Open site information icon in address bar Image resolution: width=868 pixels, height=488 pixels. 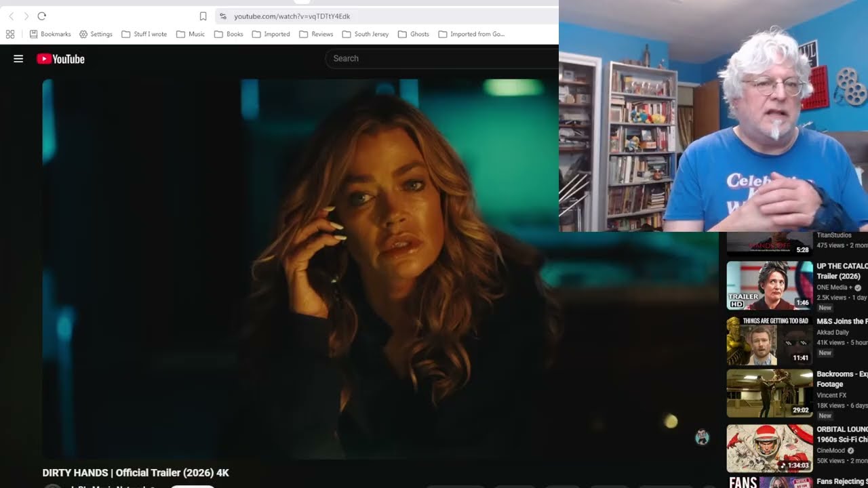(x=223, y=16)
